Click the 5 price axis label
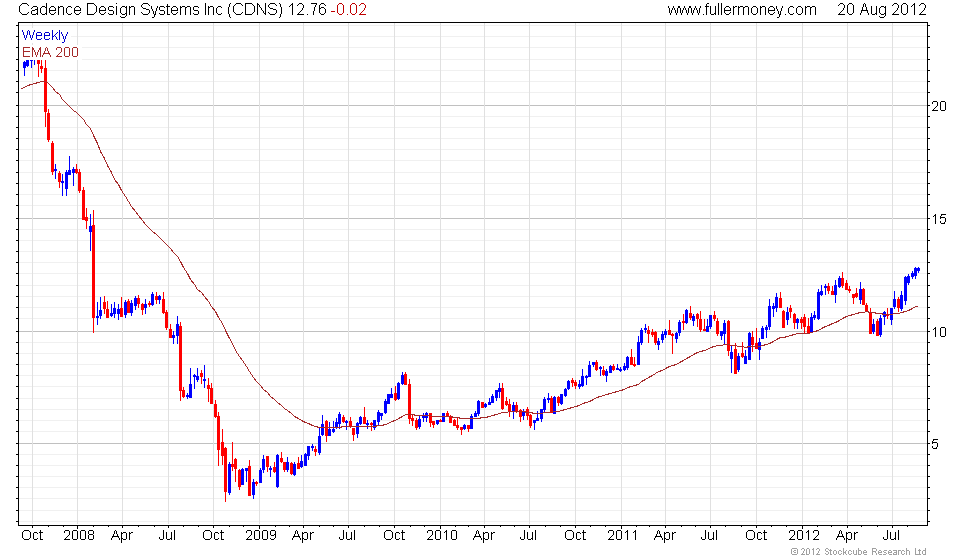 [935, 444]
